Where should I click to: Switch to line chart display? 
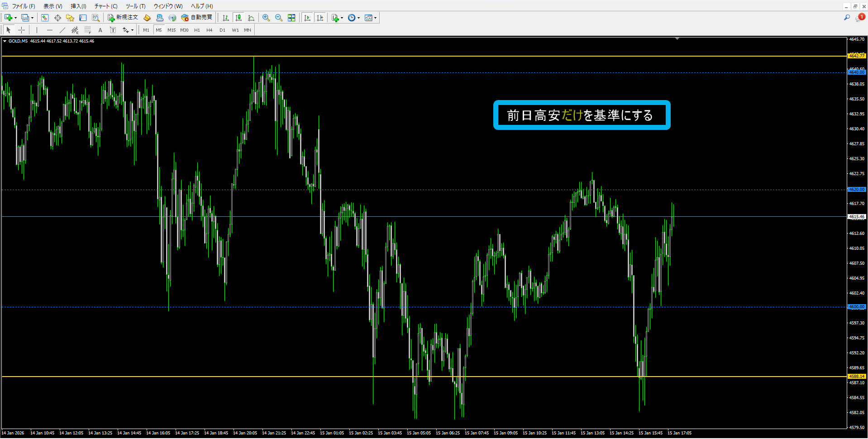click(x=251, y=18)
